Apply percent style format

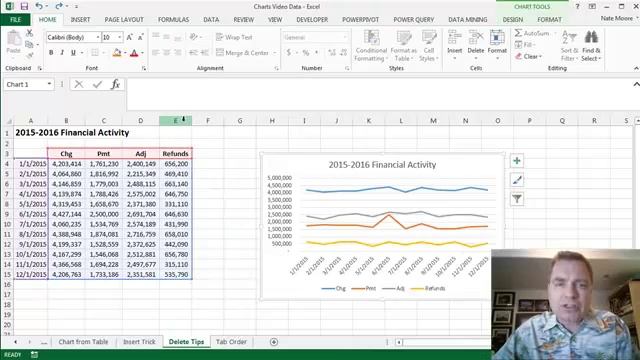(x=306, y=53)
